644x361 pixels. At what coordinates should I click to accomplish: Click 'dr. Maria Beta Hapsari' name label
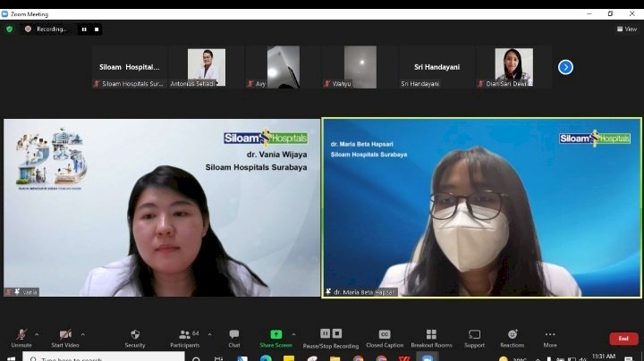(x=364, y=292)
